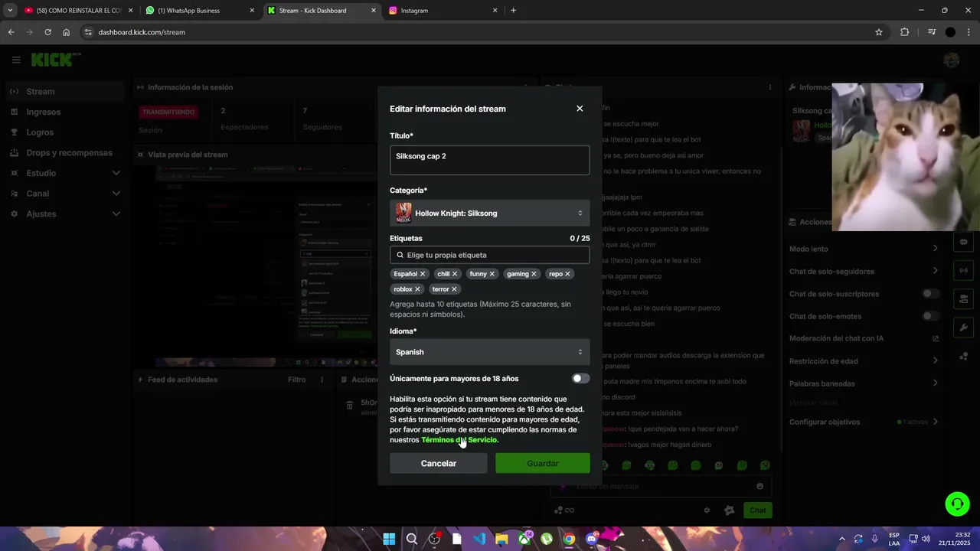Click the address bar URL dashboard.kick.com/stream
Screen dimensions: 980x551
tap(142, 32)
